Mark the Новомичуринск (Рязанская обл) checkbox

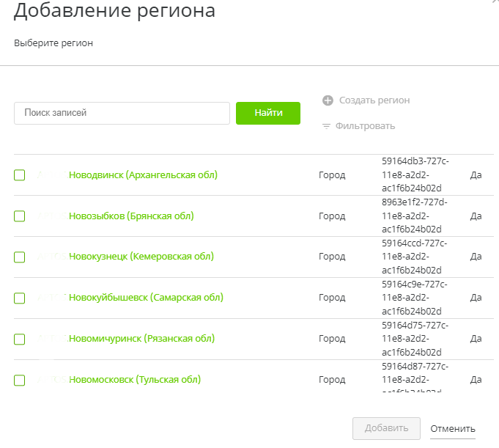click(x=20, y=339)
